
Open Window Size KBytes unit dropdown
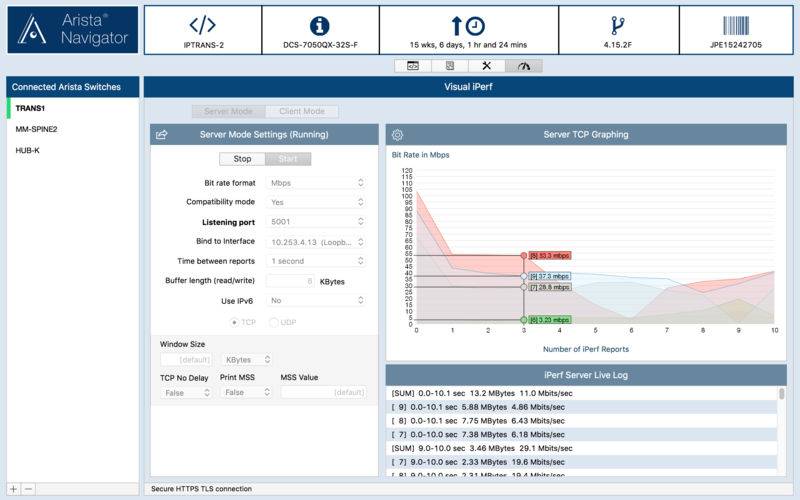pos(247,360)
